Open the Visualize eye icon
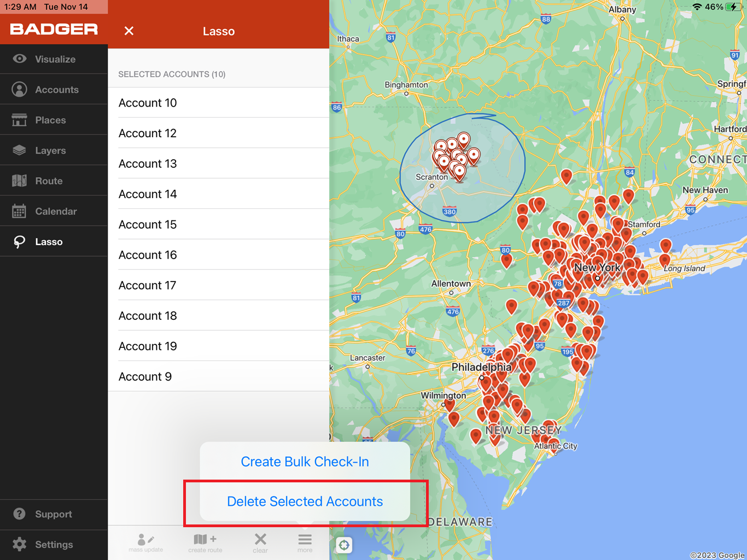Viewport: 747px width, 560px height. [20, 59]
